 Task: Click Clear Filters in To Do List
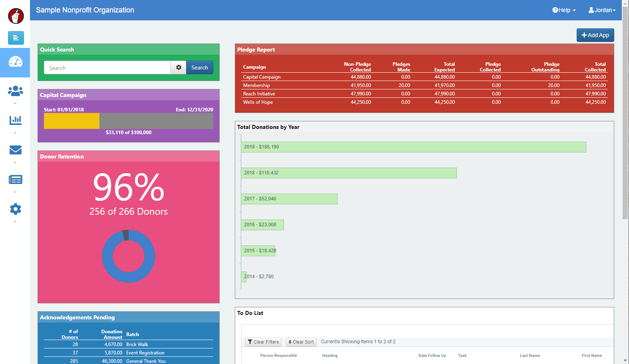coord(263,342)
